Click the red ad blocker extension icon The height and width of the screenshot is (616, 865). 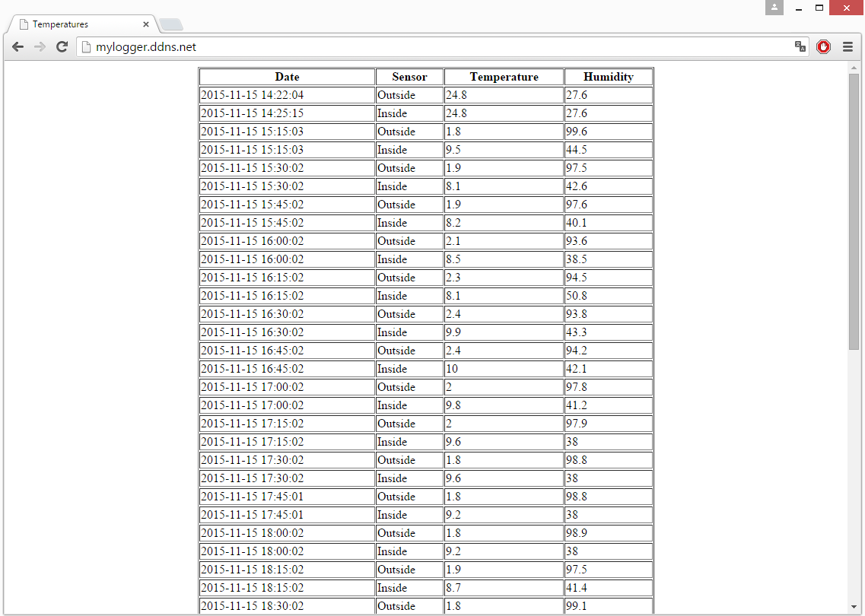pos(823,47)
